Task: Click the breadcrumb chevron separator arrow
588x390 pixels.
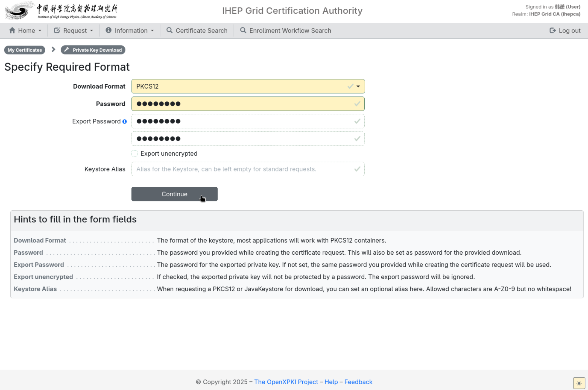Action: click(x=53, y=49)
